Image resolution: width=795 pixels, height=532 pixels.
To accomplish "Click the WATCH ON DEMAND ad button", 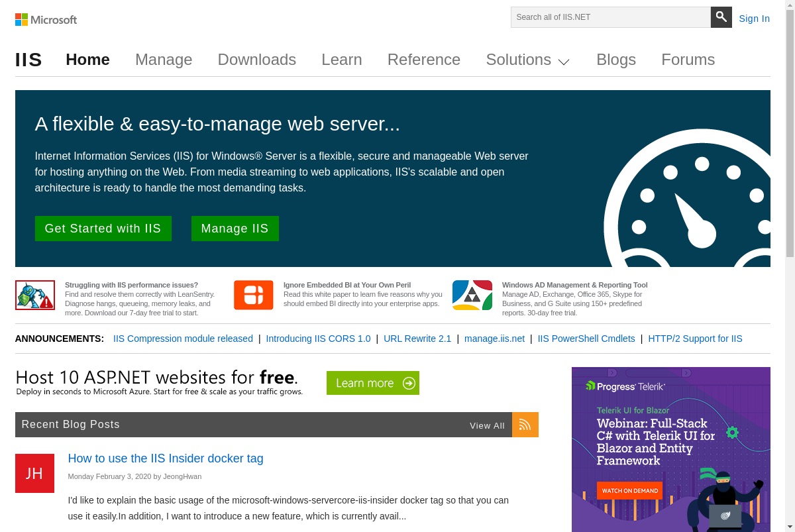I will click(x=630, y=491).
